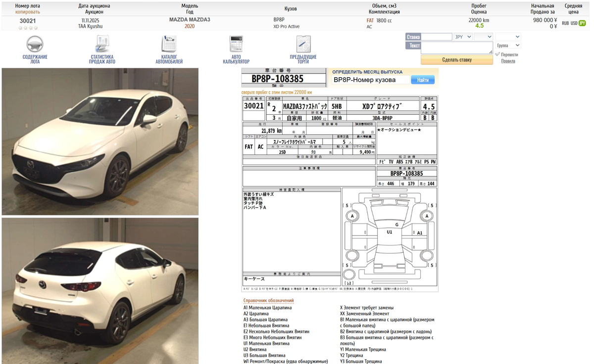This screenshot has height=364, width=594.
Task: Click the Перевести checkmark icon
Action: (497, 54)
